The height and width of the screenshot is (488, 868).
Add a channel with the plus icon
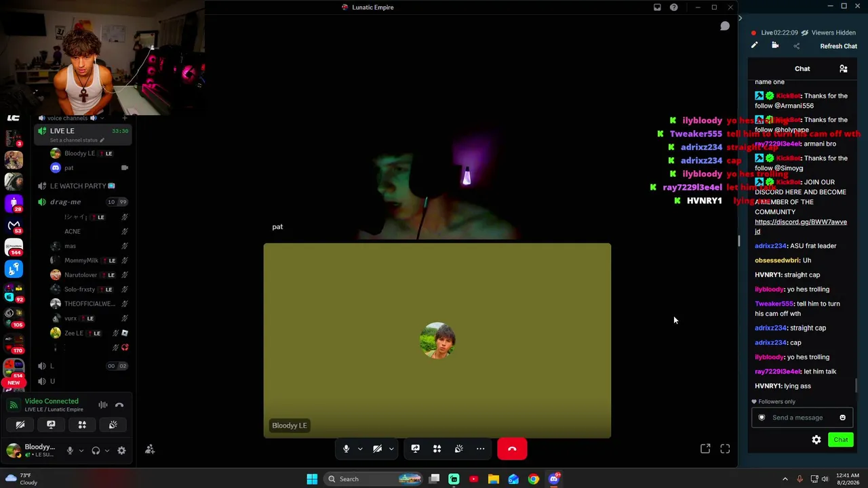point(124,118)
